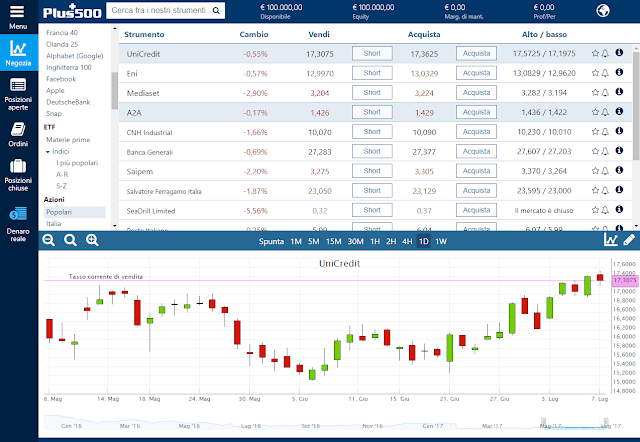Collapse the Indici tree category
Image resolution: width=640 pixels, height=442 pixels.
(x=48, y=152)
